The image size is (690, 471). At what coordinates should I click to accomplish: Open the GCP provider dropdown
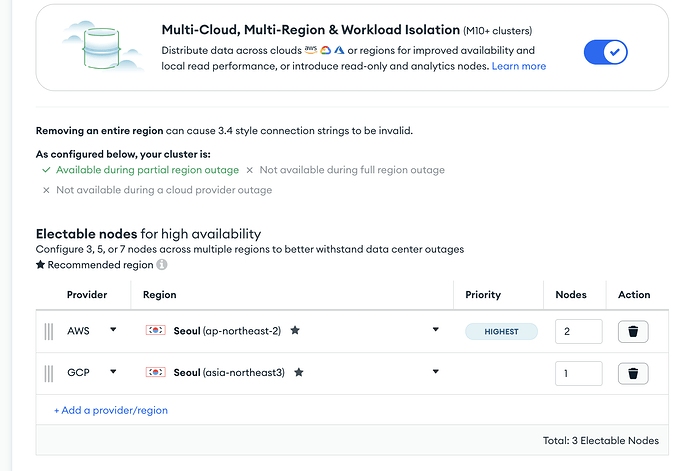[x=113, y=372]
